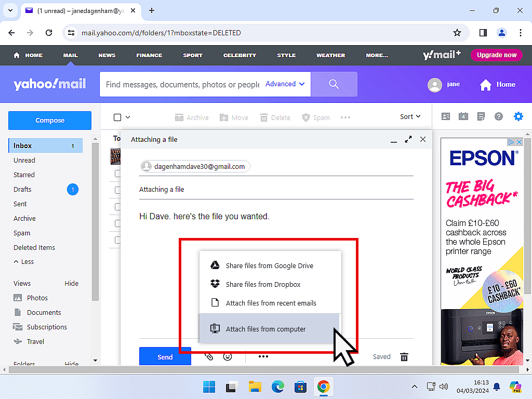Open the Notepad icon
This screenshot has width=532, height=399.
481,117
